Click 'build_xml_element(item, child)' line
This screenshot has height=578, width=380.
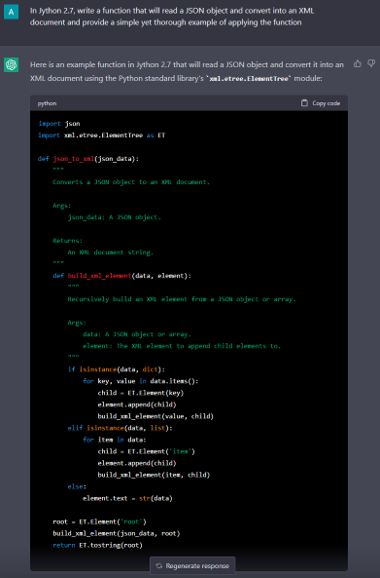[154, 475]
